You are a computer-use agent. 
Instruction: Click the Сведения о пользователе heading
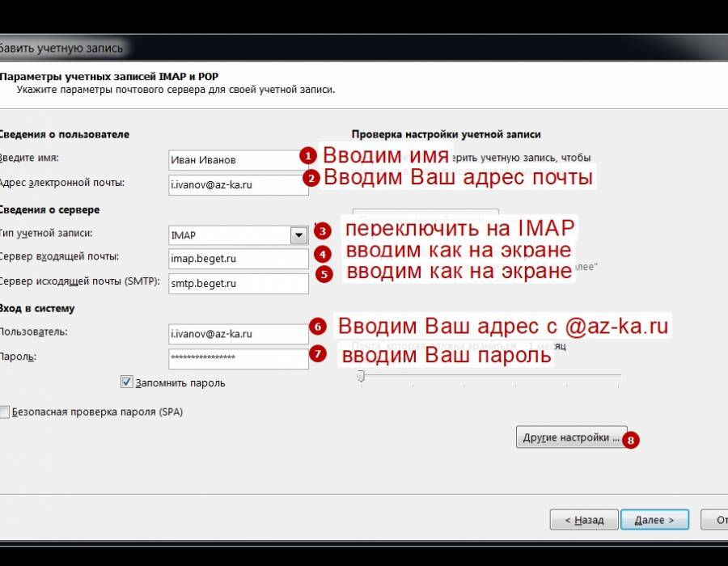coord(64,134)
